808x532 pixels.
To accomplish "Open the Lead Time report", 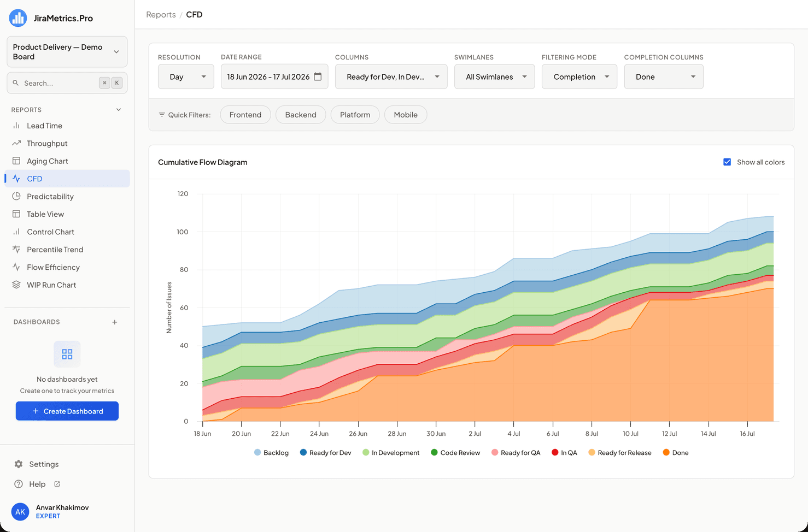I will pyautogui.click(x=67, y=126).
